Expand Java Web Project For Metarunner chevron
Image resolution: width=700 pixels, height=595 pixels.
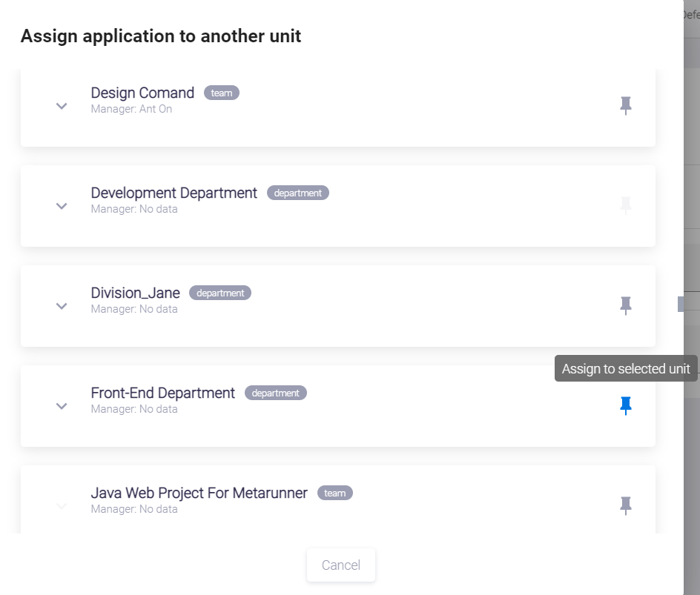tap(62, 506)
